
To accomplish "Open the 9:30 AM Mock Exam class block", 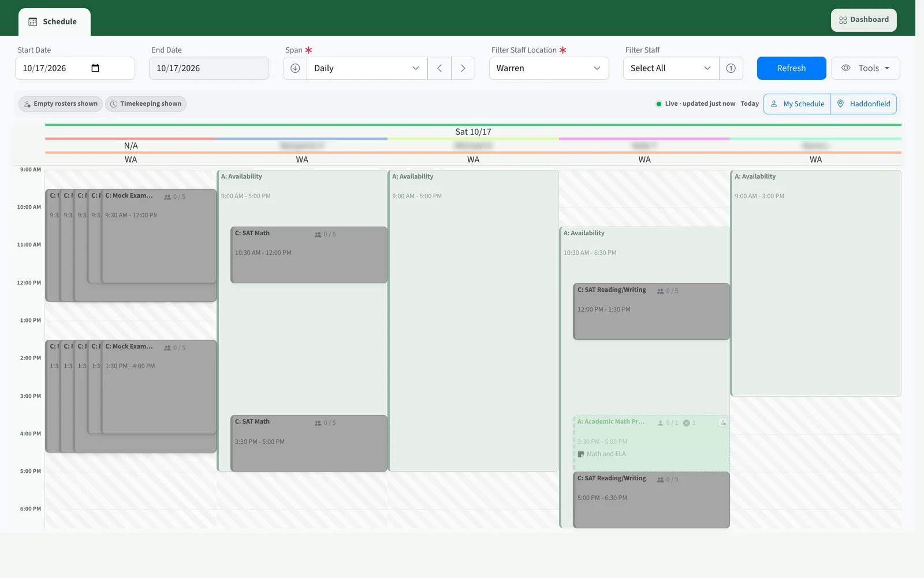I will coord(158,236).
